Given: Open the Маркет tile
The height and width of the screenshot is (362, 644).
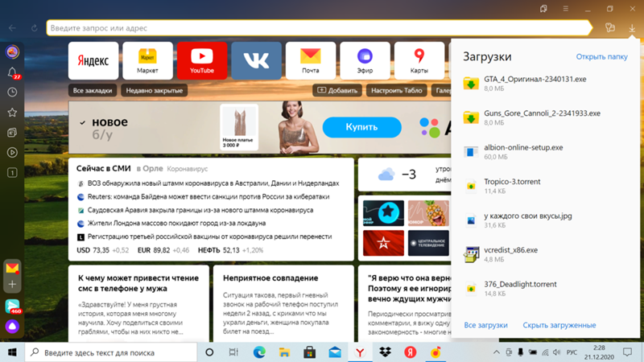Looking at the screenshot, I should coord(147,61).
